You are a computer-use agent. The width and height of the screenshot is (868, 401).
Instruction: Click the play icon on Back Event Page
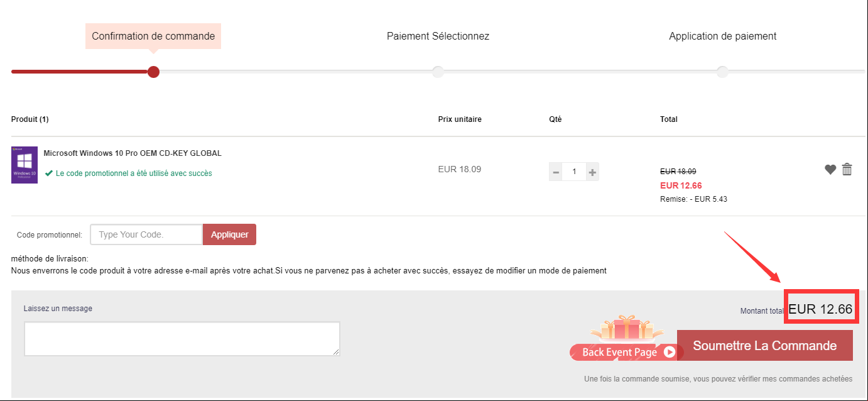(670, 352)
